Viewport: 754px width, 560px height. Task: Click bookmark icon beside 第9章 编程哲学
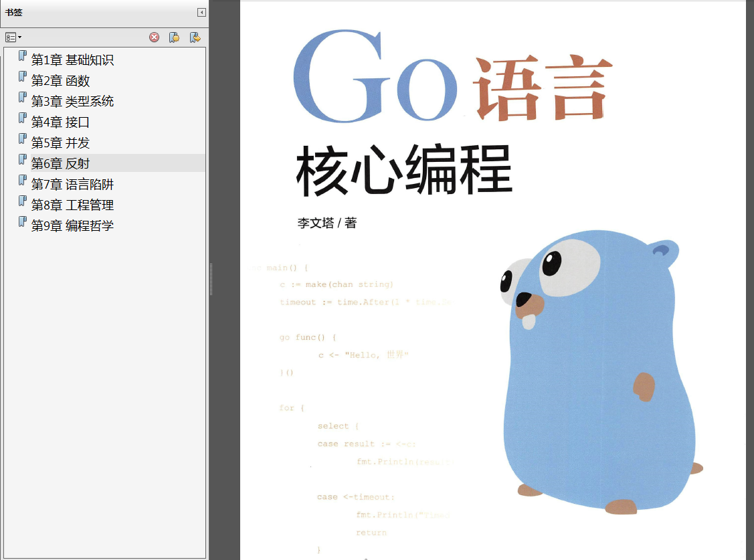point(22,221)
